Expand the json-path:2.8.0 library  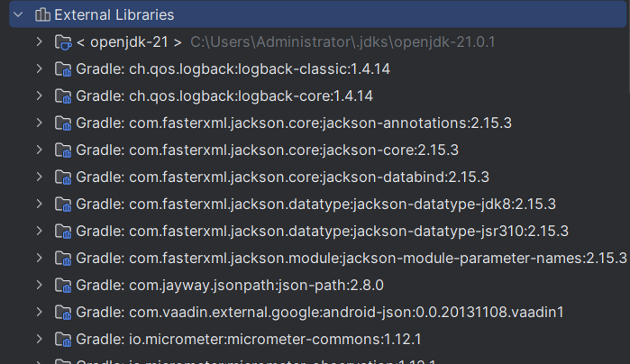coord(39,285)
